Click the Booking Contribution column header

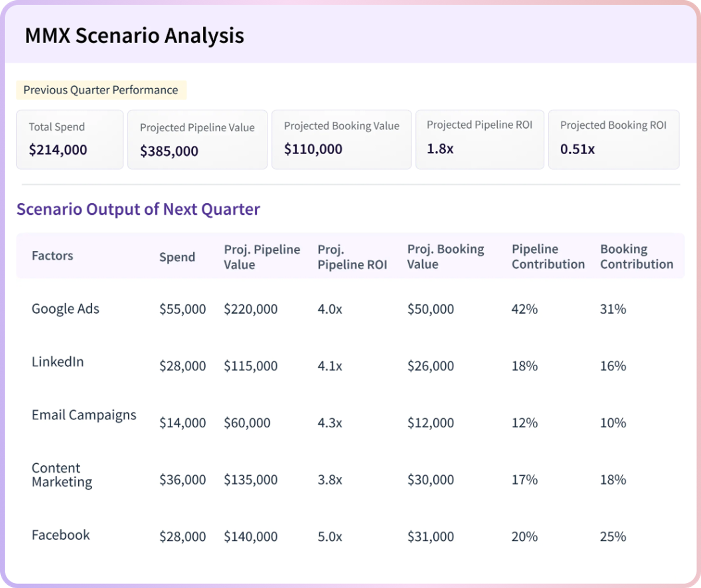(x=637, y=257)
